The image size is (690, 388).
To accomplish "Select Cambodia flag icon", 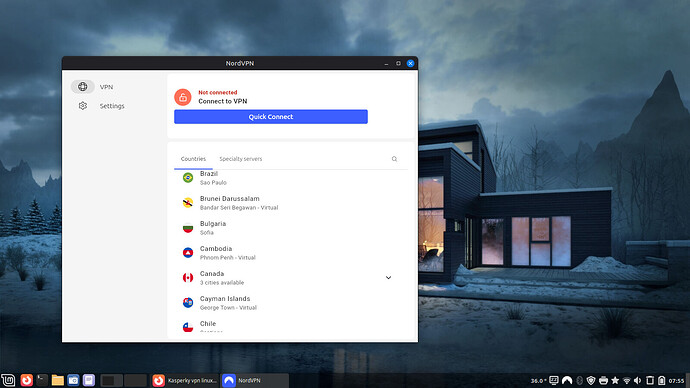I will pos(188,253).
